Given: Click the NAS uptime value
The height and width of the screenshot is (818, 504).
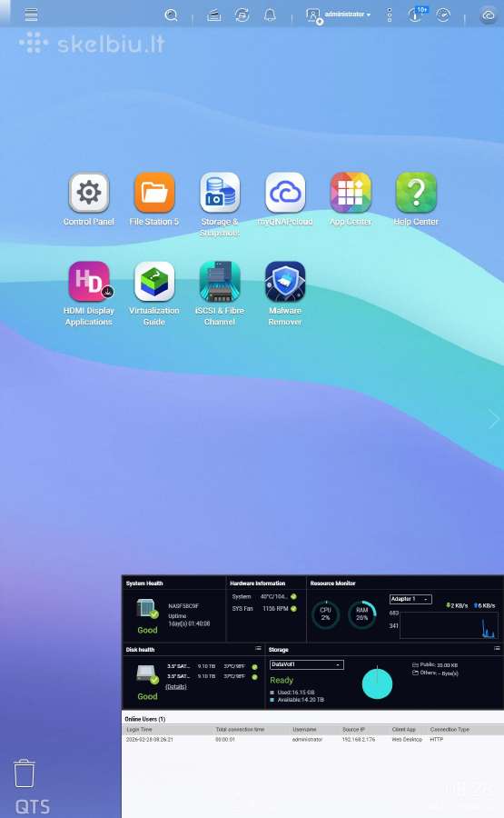Looking at the screenshot, I should pos(189,623).
